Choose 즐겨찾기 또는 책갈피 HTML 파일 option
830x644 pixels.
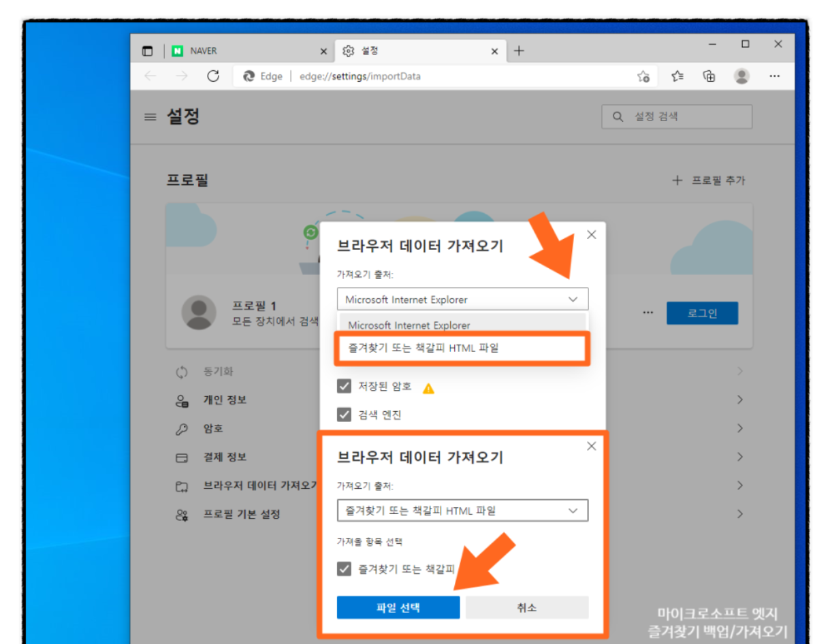(x=462, y=349)
